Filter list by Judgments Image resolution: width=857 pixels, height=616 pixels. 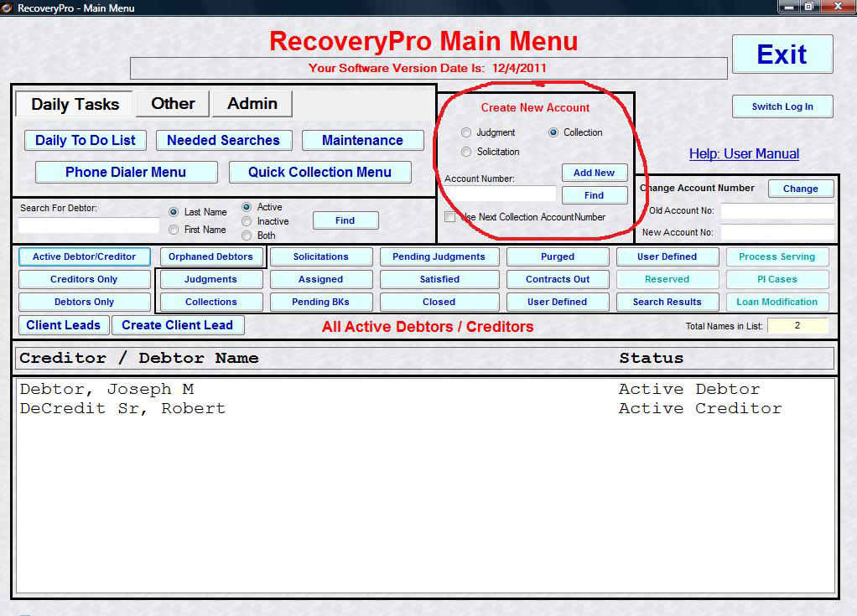211,279
